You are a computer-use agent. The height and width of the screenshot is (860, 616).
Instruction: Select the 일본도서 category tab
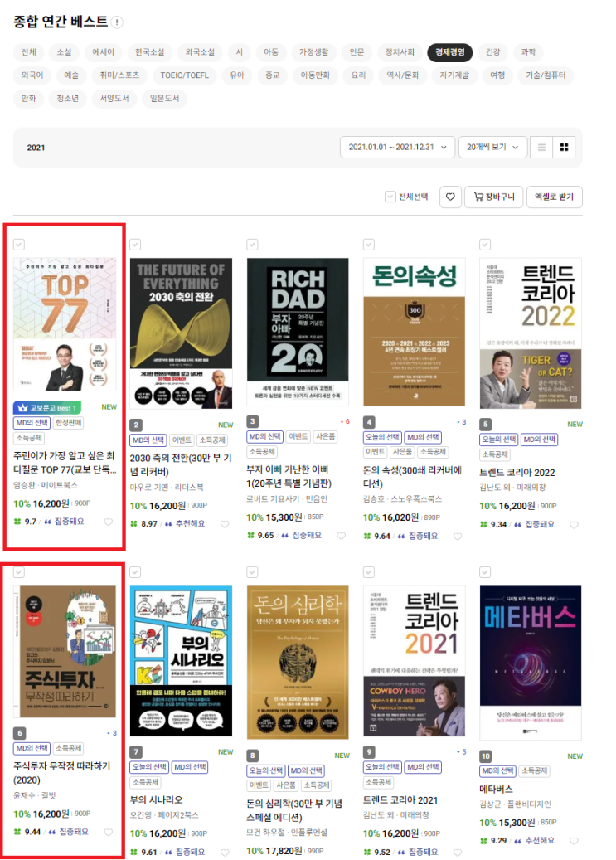[164, 98]
